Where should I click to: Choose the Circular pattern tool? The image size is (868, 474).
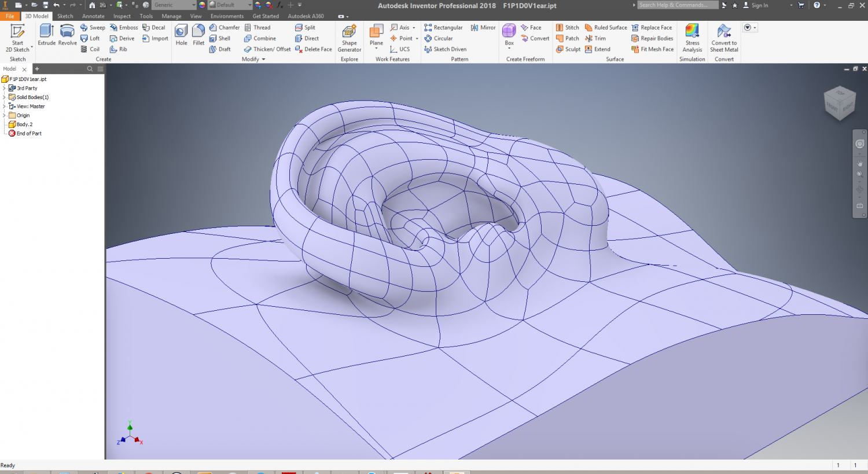(x=438, y=38)
